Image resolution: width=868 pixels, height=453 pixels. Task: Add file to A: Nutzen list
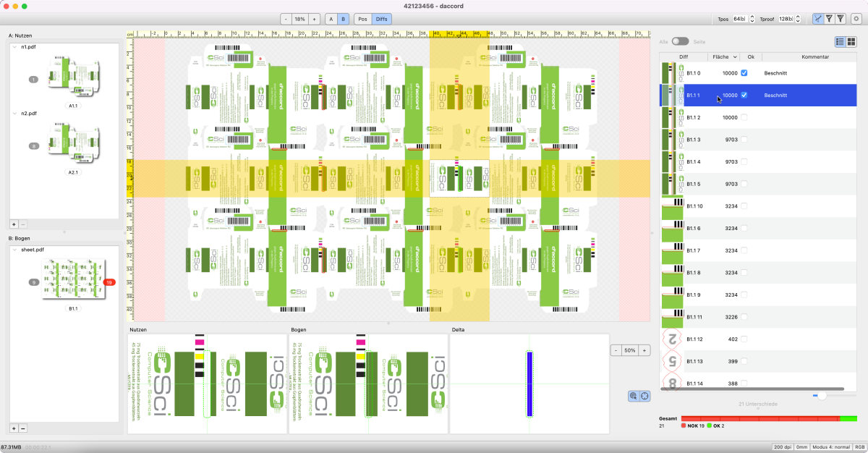[14, 225]
